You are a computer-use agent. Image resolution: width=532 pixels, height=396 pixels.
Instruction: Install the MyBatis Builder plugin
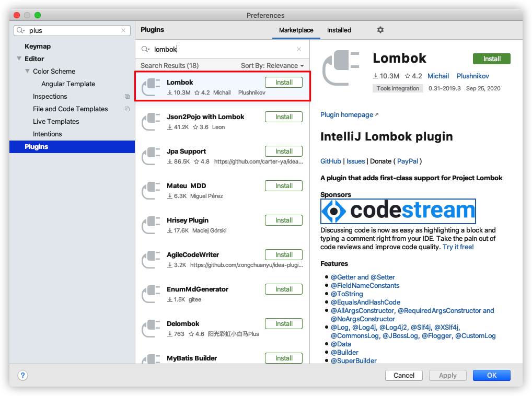pyautogui.click(x=284, y=358)
